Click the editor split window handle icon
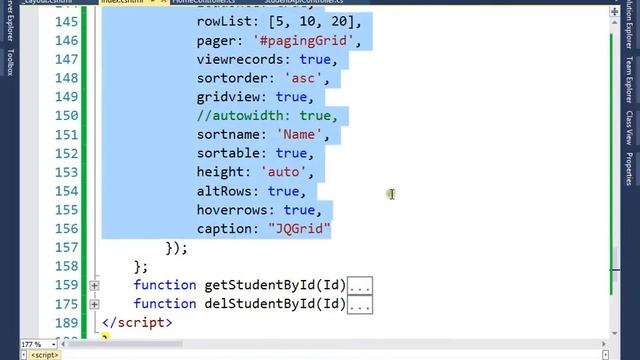The height and width of the screenshot is (360, 640). [614, 11]
